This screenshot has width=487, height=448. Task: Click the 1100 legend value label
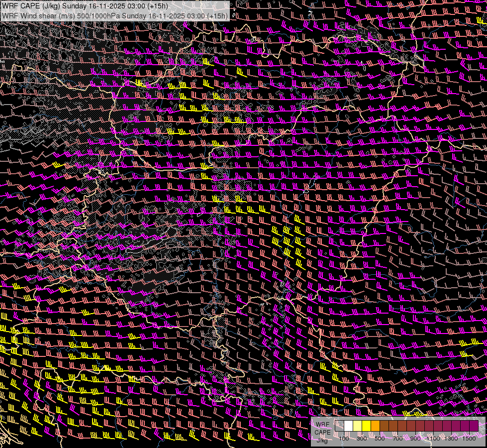pos(433,439)
